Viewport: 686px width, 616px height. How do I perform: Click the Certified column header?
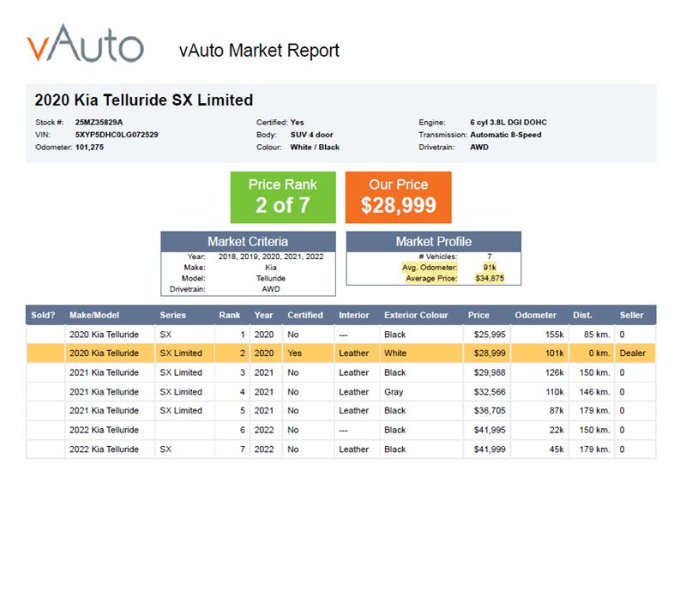click(305, 315)
